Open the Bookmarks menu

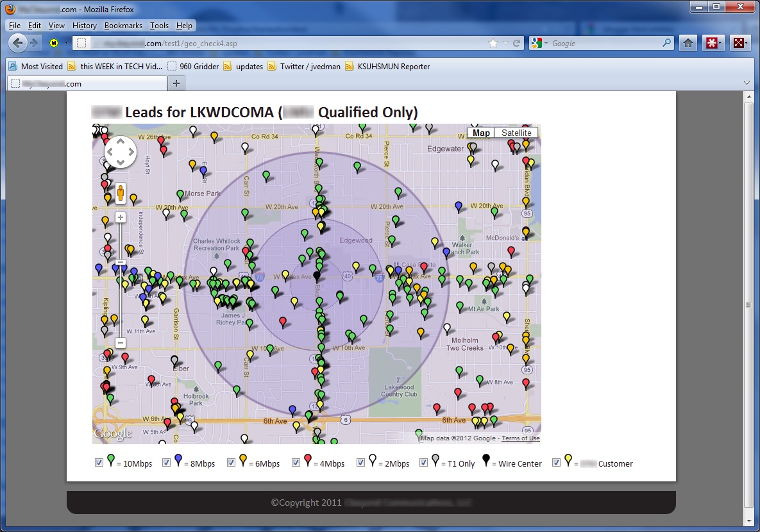click(x=123, y=26)
